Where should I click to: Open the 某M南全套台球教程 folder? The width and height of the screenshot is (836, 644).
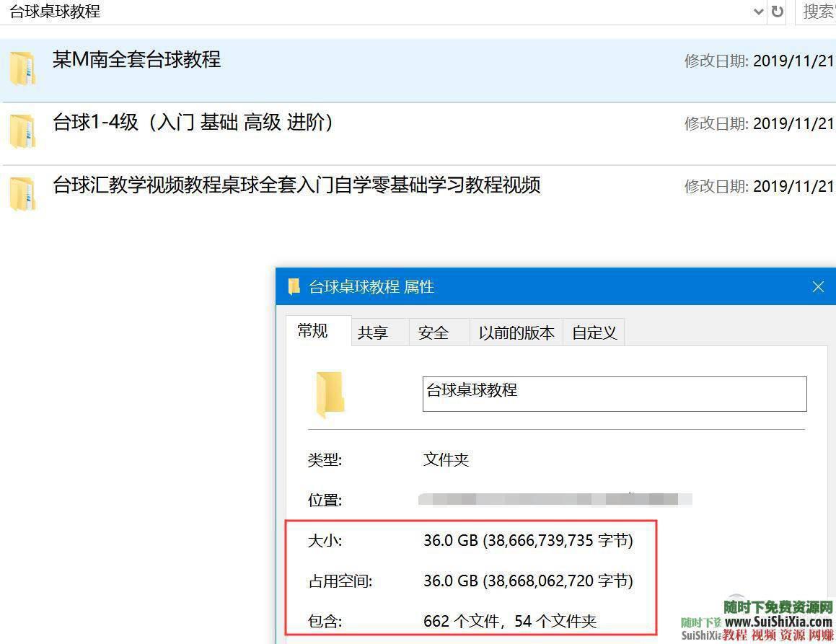[136, 60]
